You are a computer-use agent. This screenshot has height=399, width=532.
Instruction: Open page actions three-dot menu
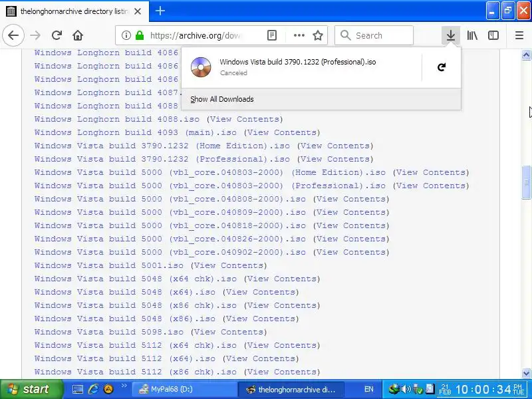click(x=299, y=35)
